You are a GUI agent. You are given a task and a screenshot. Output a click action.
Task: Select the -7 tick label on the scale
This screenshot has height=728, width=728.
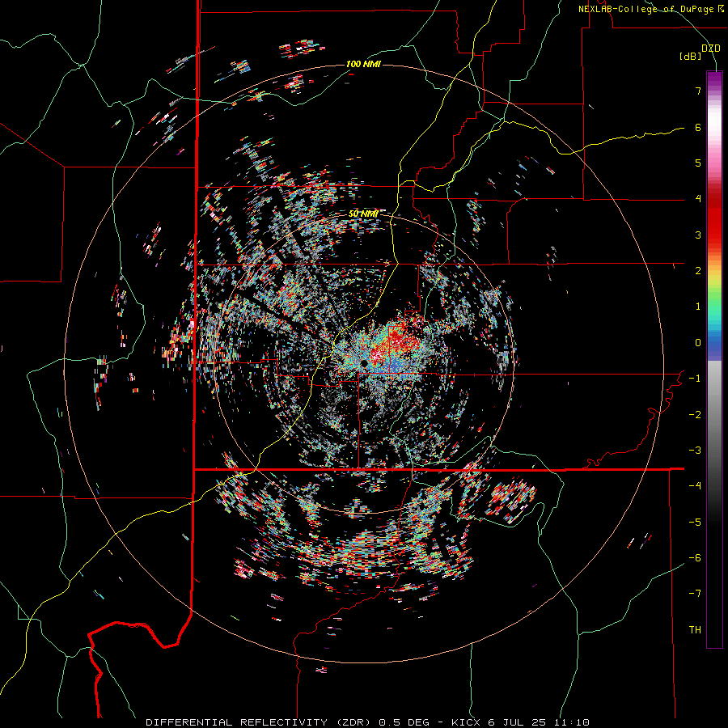tap(695, 594)
